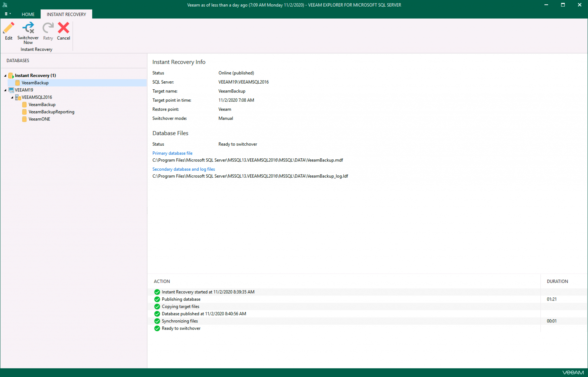
Task: Click green checkmark beside Publishing database
Action: (x=157, y=299)
